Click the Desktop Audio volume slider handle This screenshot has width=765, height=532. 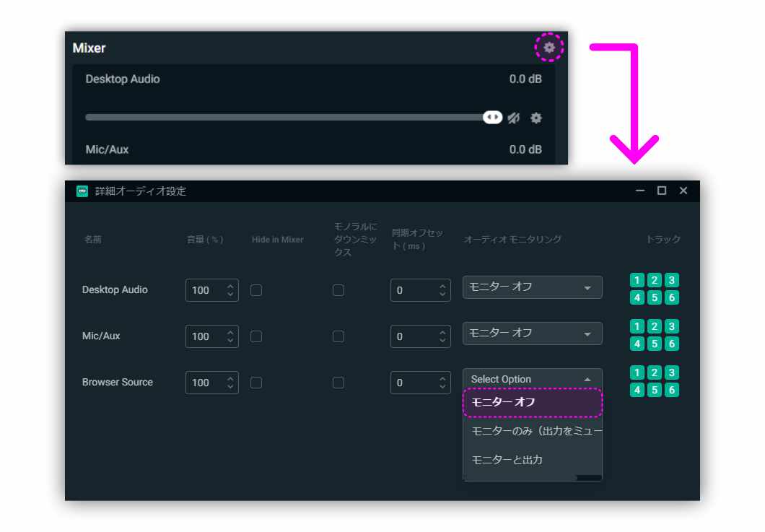point(492,117)
